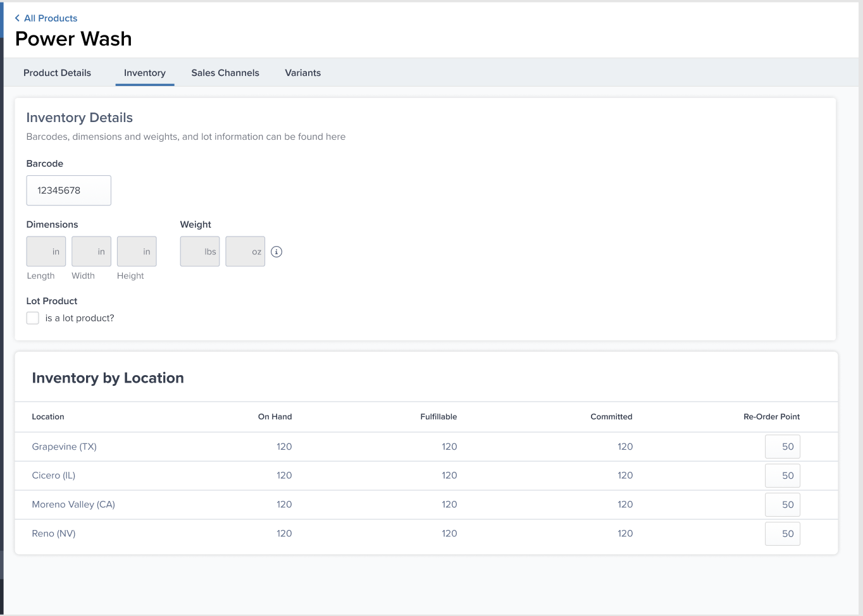This screenshot has width=863, height=616.
Task: Click the Barcode input showing 12345678
Action: click(68, 190)
